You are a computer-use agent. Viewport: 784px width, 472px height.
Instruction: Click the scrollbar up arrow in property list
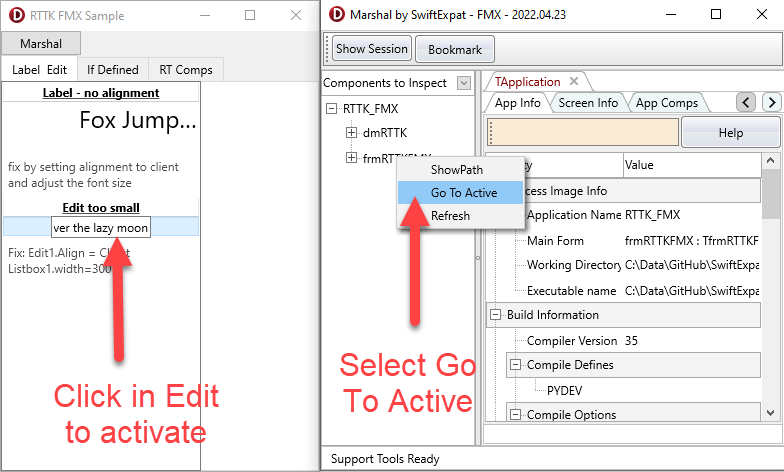click(x=770, y=160)
